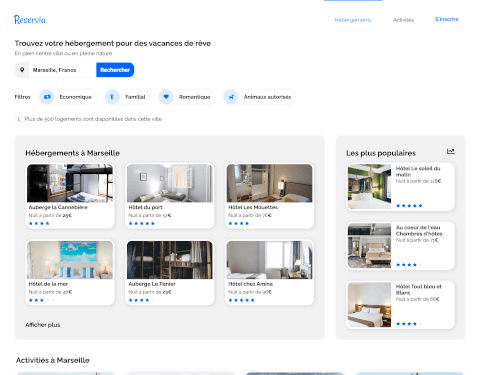Viewport: 480px width, 375px height.
Task: Open Auberge Le Panier photo
Action: 170,260
